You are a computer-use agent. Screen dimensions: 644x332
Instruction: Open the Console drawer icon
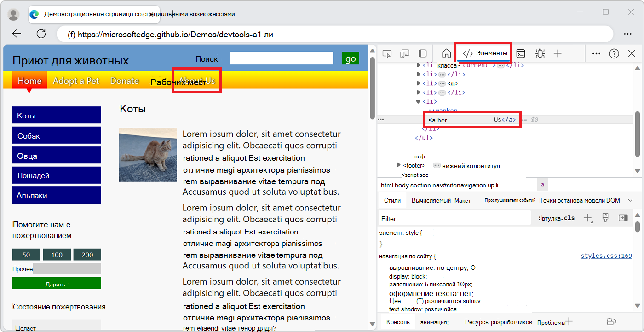tap(521, 53)
